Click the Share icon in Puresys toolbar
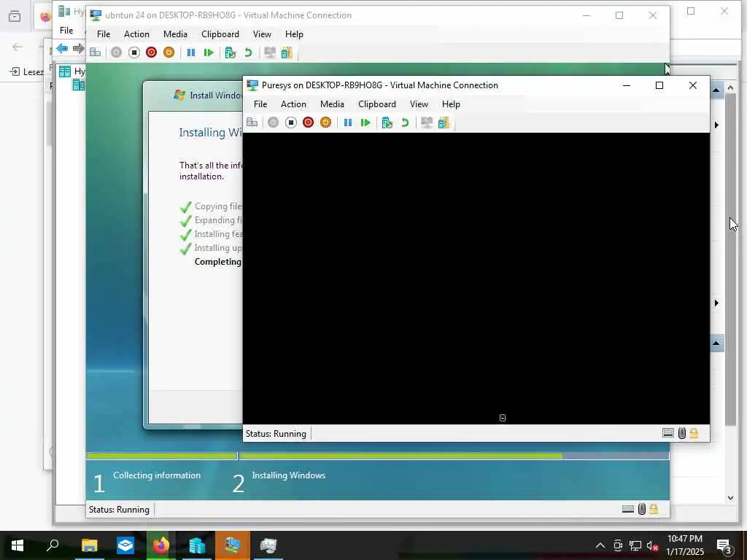 [444, 122]
